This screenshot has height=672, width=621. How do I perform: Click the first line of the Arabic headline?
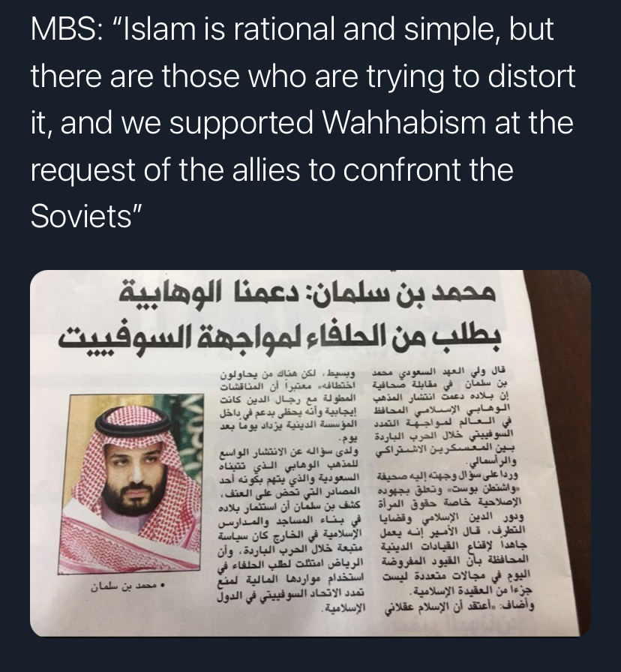[307, 292]
